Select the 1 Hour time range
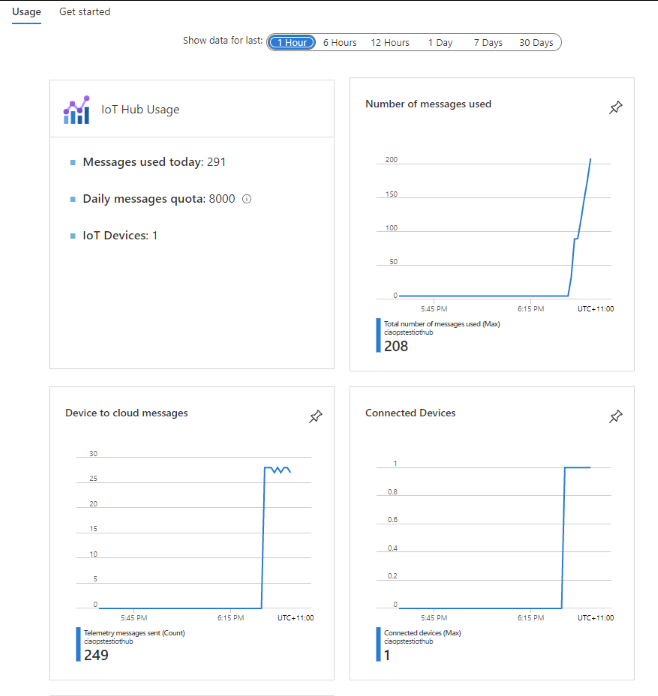658x696 pixels. point(292,42)
